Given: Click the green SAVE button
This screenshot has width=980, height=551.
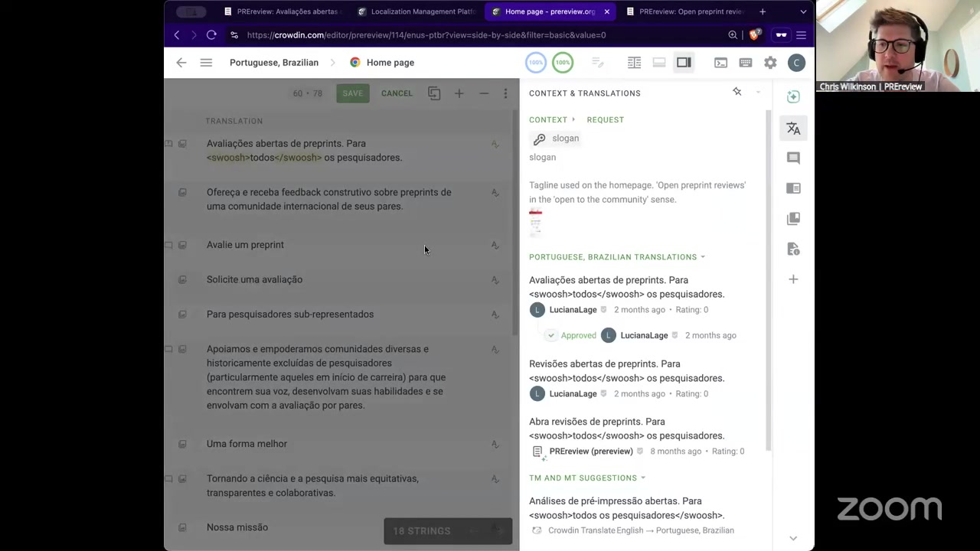Looking at the screenshot, I should coord(352,93).
